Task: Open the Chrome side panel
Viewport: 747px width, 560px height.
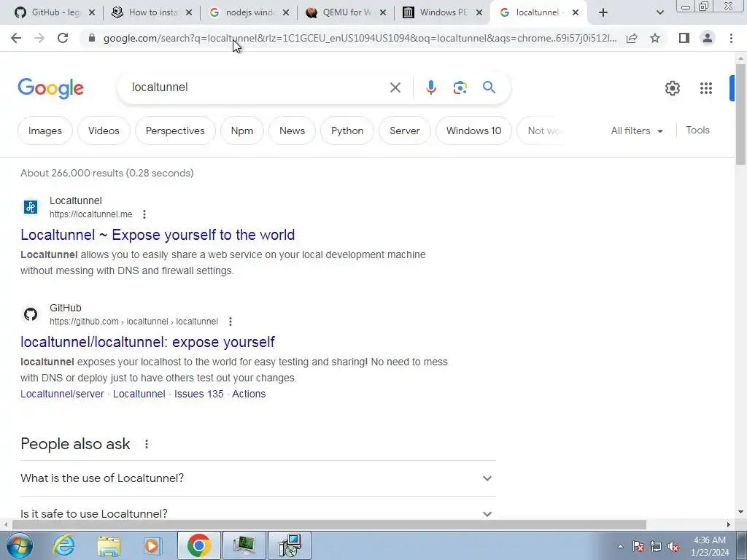Action: 684,38
